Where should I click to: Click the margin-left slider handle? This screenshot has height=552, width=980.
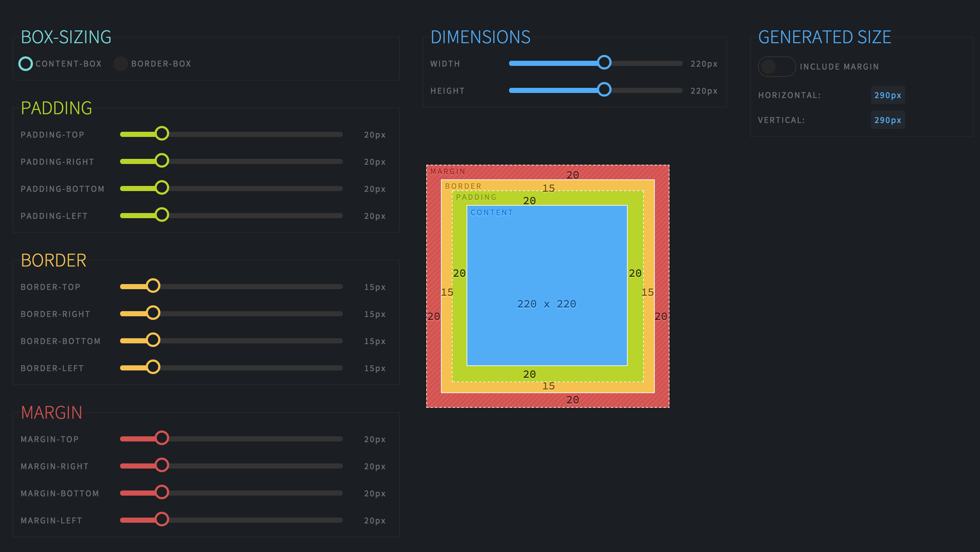pyautogui.click(x=162, y=519)
